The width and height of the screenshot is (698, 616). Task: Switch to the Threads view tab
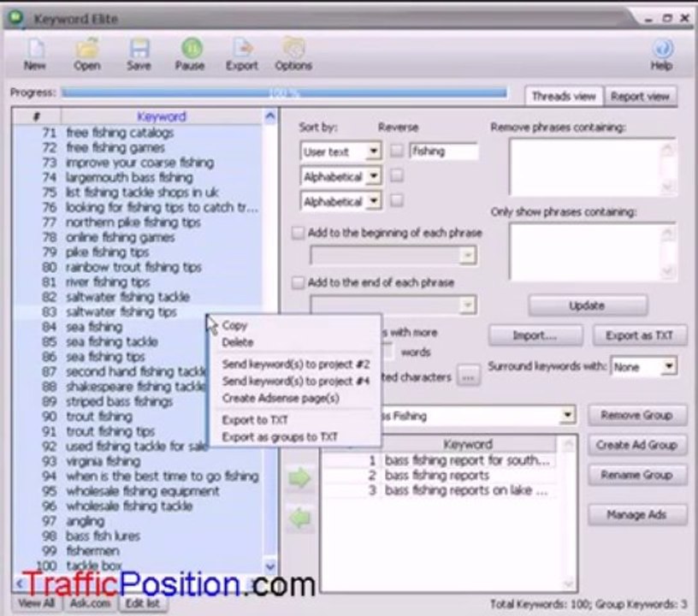click(x=564, y=96)
